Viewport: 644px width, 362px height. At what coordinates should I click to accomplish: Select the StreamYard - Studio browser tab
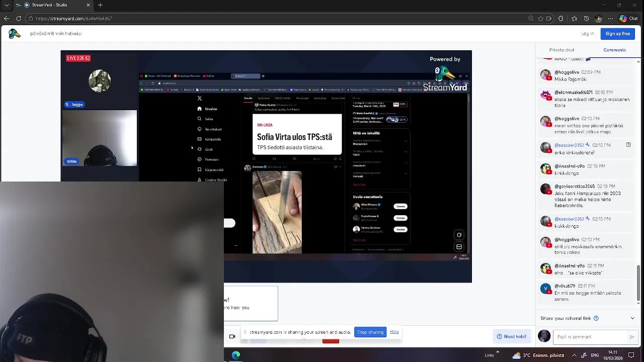click(53, 5)
